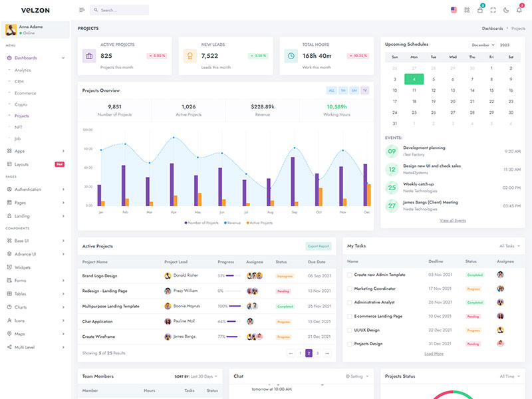Click the Total Hours clock icon
Screen dimensions: 532x399
tap(291, 56)
